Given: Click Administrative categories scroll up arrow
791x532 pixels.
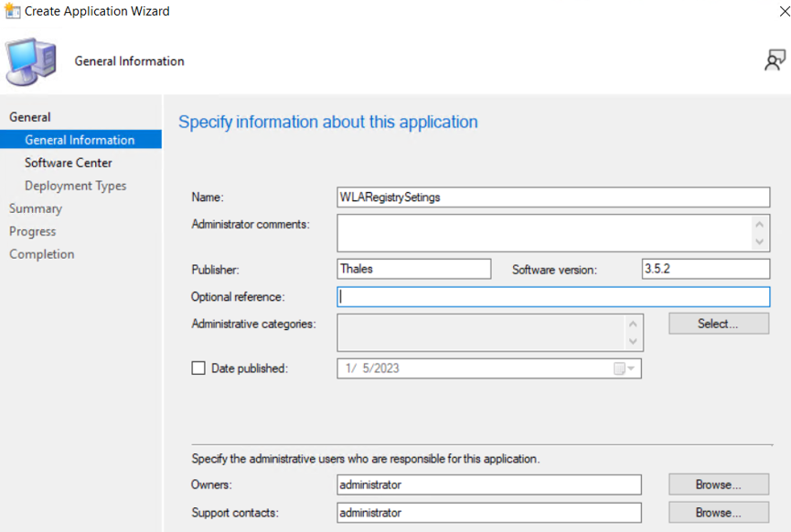Looking at the screenshot, I should [x=633, y=324].
